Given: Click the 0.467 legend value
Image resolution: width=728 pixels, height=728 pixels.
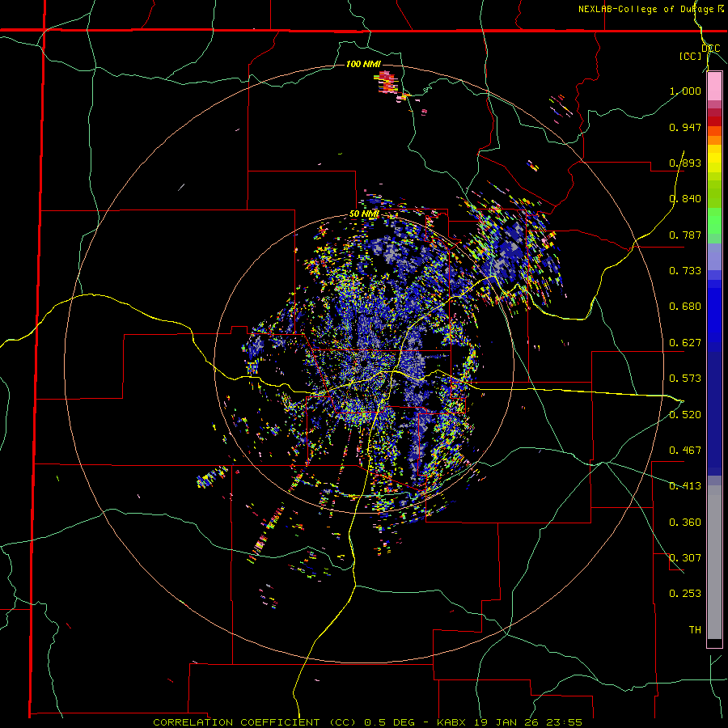Looking at the screenshot, I should coord(685,451).
